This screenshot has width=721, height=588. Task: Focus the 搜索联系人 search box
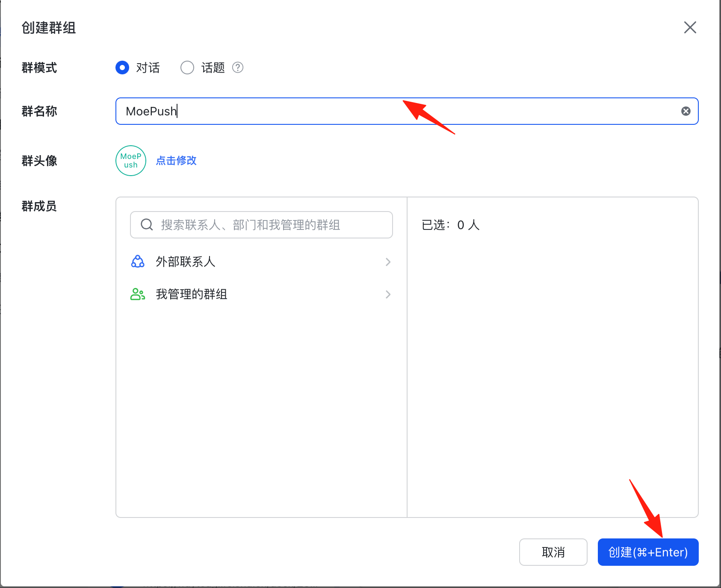click(261, 225)
